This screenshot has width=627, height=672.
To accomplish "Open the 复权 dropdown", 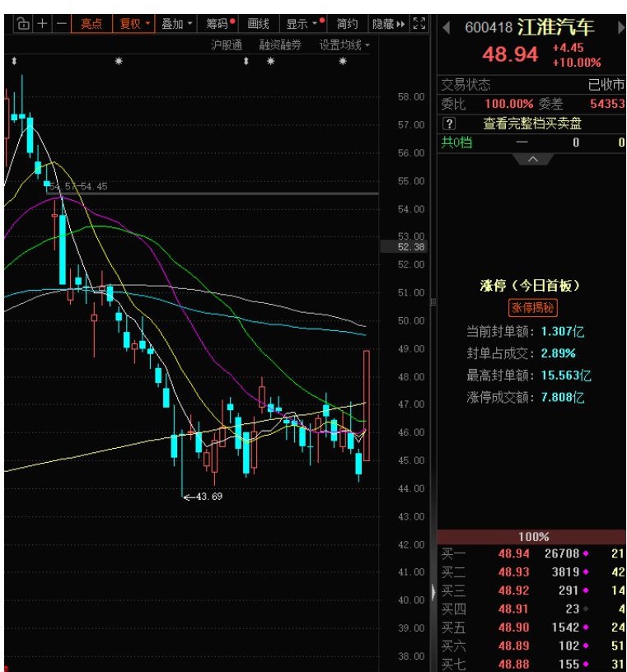I will click(133, 24).
